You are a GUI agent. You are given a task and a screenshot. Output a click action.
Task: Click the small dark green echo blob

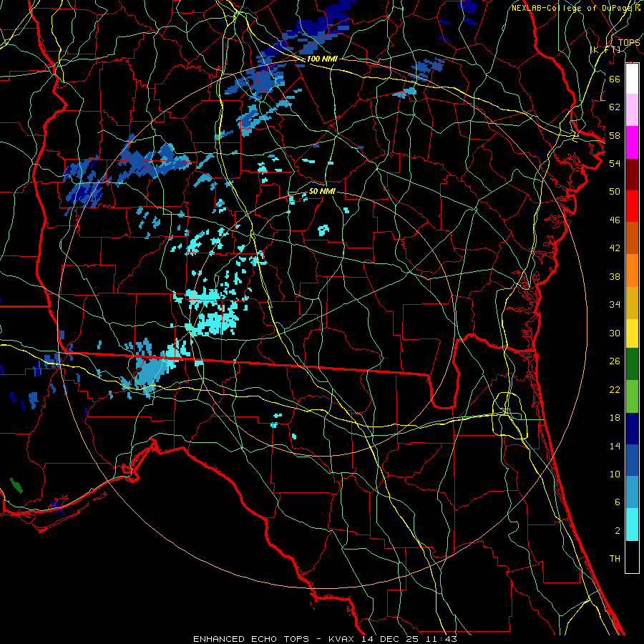pos(16,485)
